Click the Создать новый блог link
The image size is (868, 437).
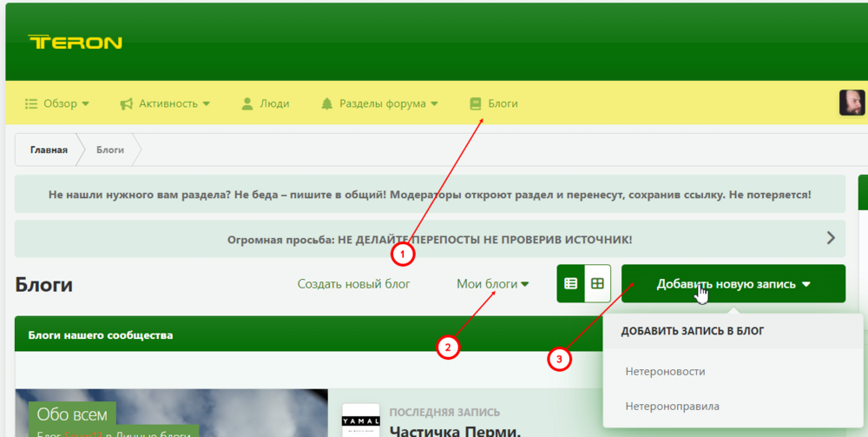click(354, 284)
